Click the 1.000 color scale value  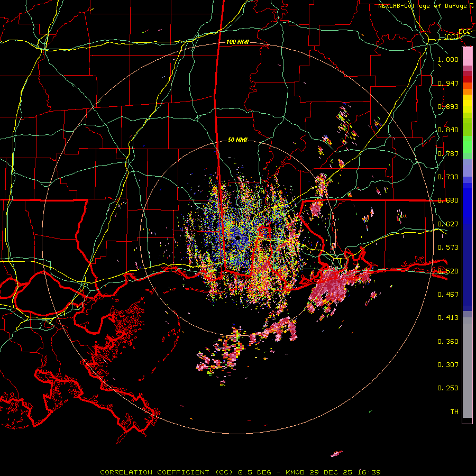coord(448,59)
